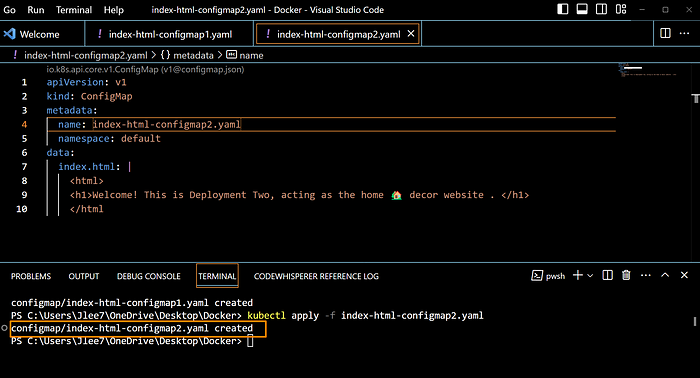Open the Terminal menu
This screenshot has height=378, width=700.
(74, 10)
